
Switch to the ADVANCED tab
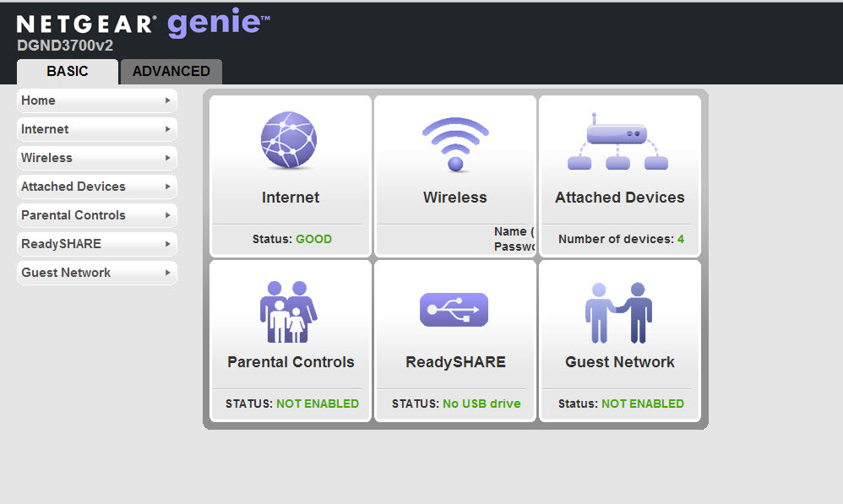click(x=171, y=72)
